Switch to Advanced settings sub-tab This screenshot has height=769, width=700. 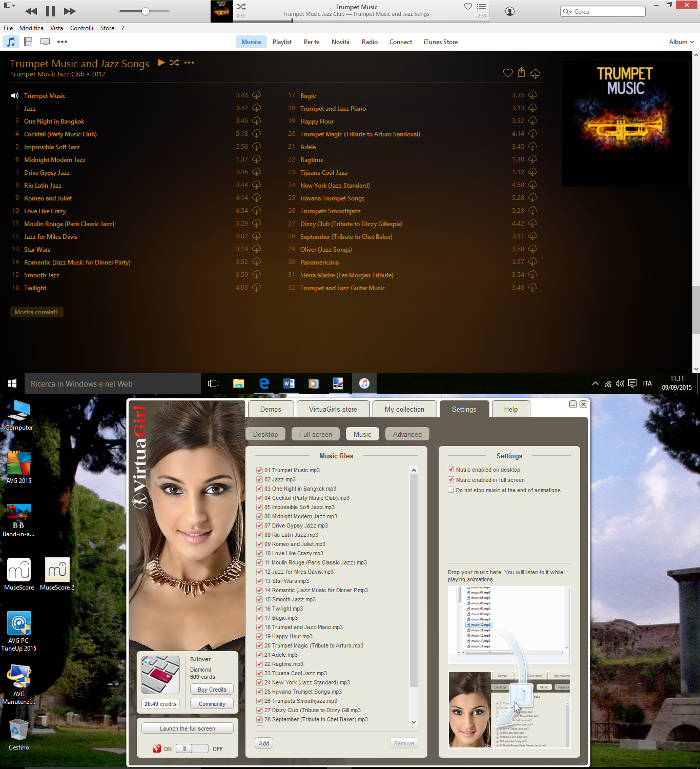click(x=407, y=434)
